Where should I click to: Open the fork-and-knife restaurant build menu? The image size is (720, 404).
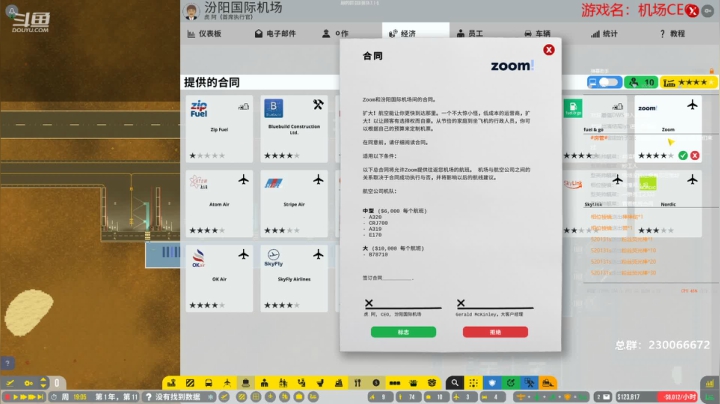coord(357,383)
